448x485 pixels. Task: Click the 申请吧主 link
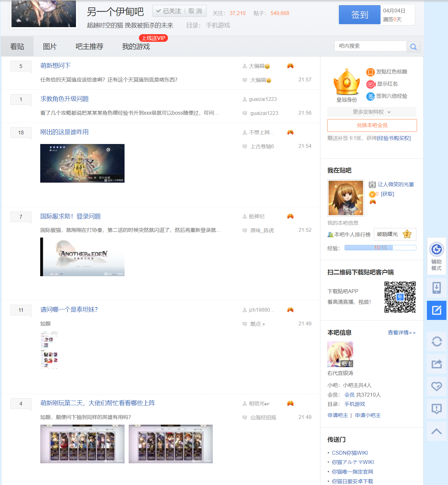coord(338,415)
